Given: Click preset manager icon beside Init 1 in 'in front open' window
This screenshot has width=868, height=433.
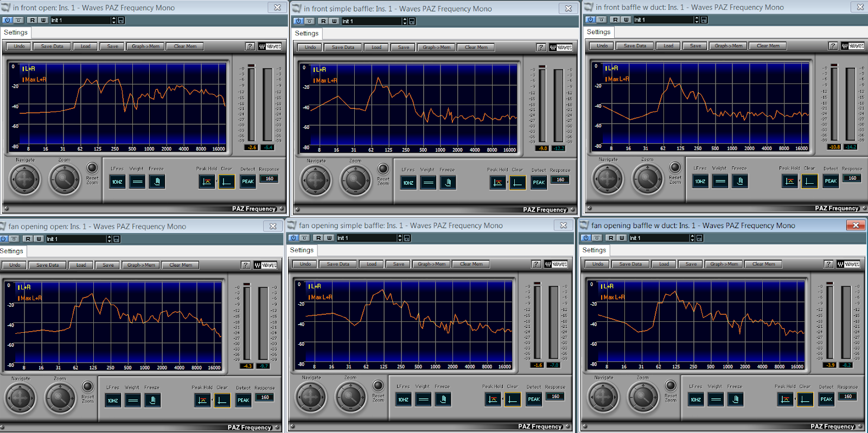Looking at the screenshot, I should click(x=121, y=20).
